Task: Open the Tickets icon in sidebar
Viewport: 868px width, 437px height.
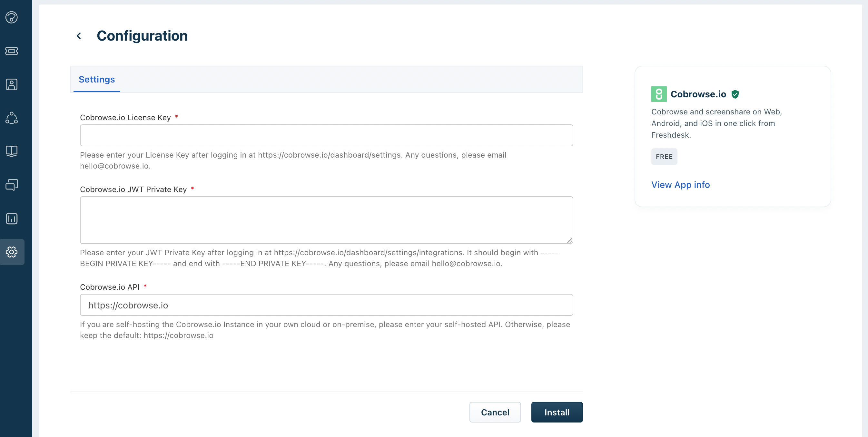Action: click(12, 51)
